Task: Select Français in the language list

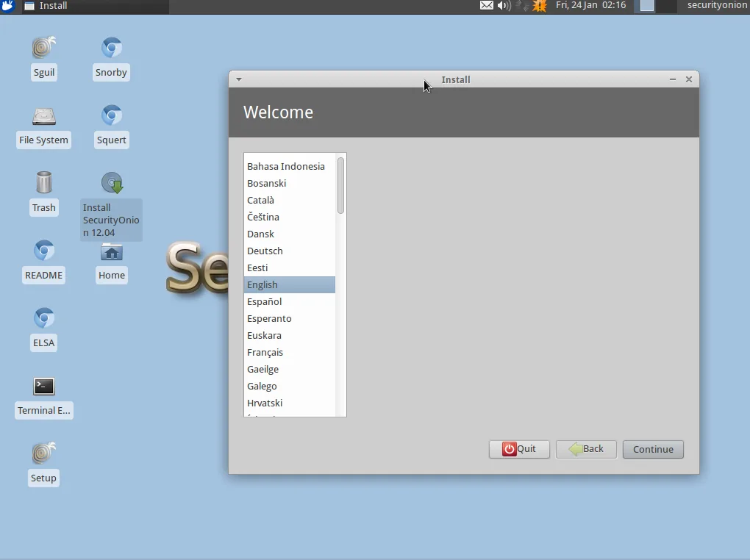Action: click(x=290, y=352)
